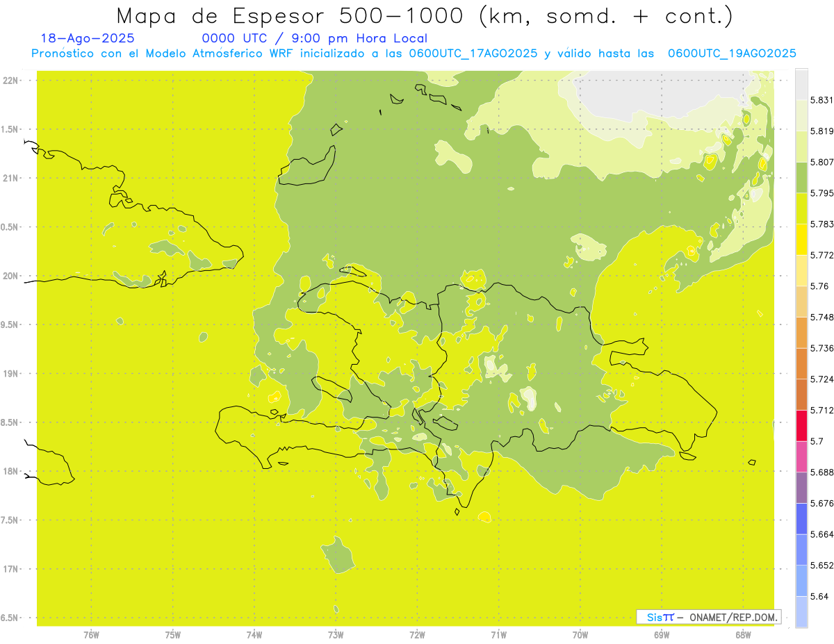Click the legend value 5.736
Screen dimensions: 834x644
(821, 348)
